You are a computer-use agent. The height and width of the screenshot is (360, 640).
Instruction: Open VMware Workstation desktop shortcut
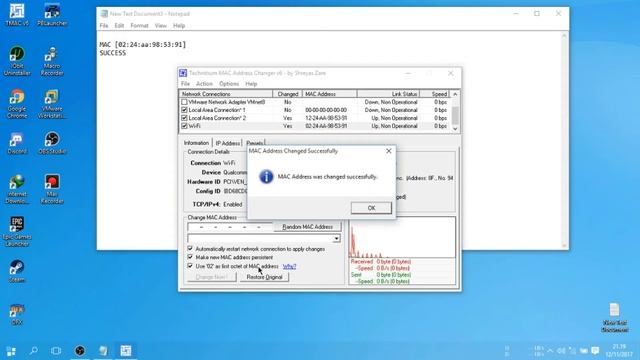pos(52,104)
